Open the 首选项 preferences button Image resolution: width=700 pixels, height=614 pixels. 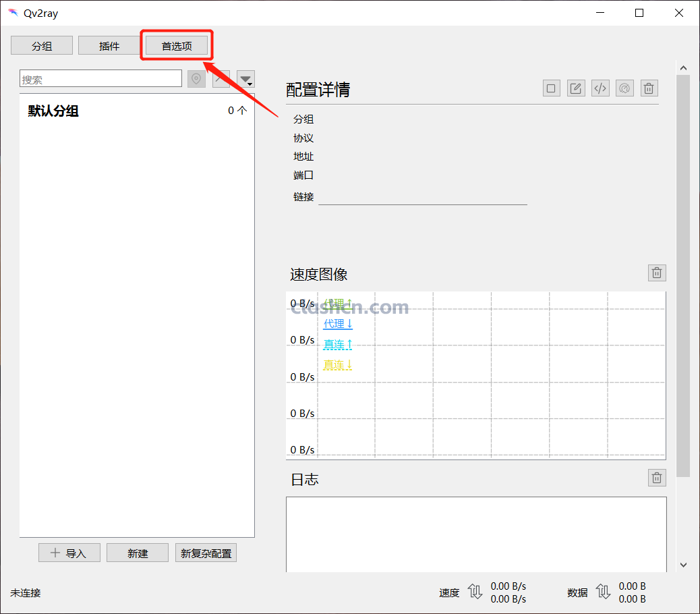[x=177, y=46]
